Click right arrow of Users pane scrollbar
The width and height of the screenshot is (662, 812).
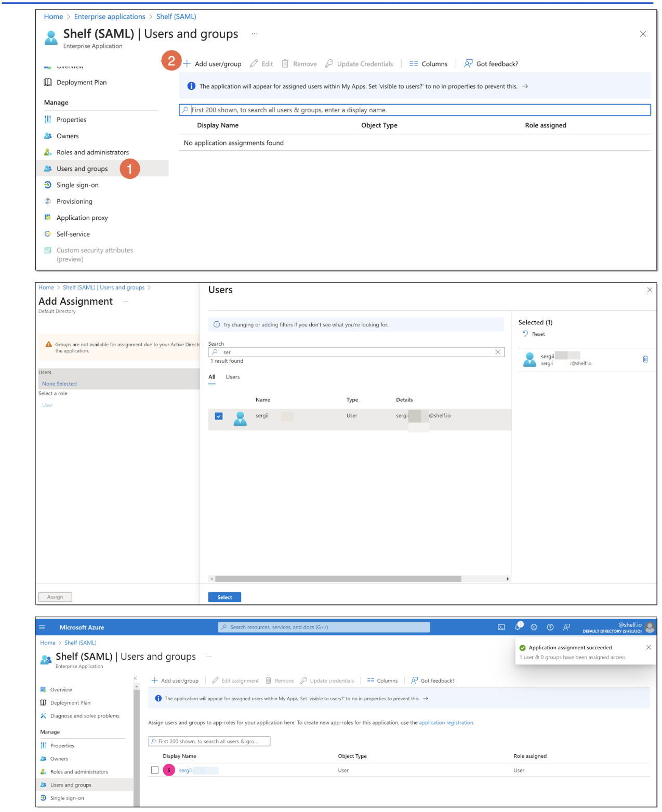[508, 579]
